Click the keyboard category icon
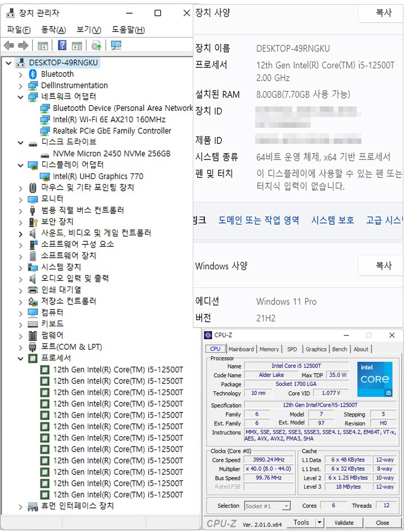 click(x=33, y=324)
